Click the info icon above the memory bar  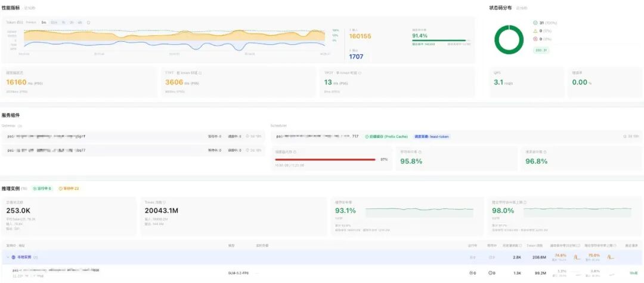pyautogui.click(x=295, y=152)
